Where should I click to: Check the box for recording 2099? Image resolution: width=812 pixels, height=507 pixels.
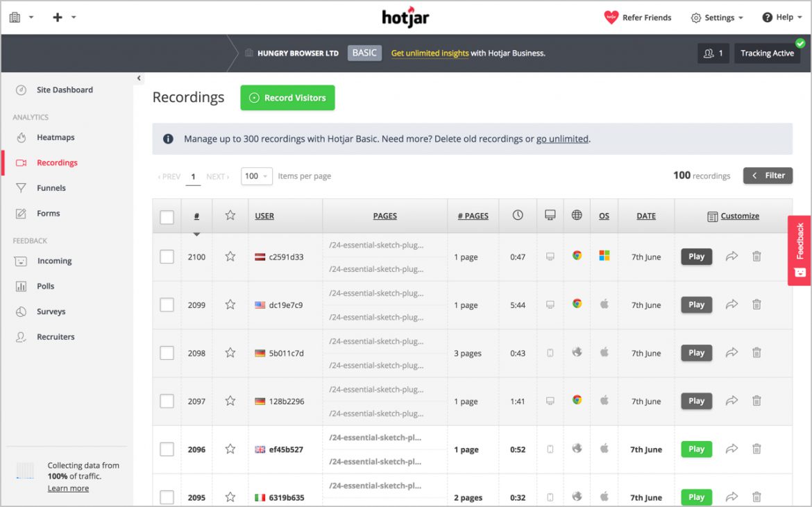pyautogui.click(x=167, y=304)
